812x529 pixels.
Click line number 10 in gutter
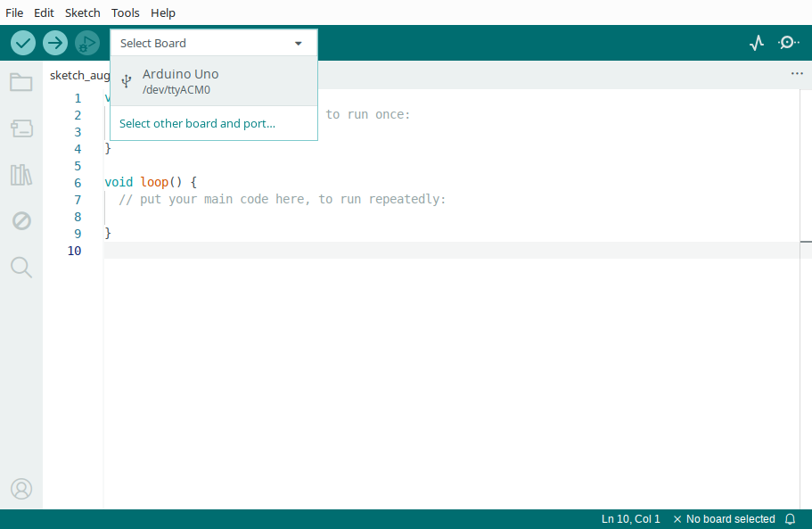point(74,251)
